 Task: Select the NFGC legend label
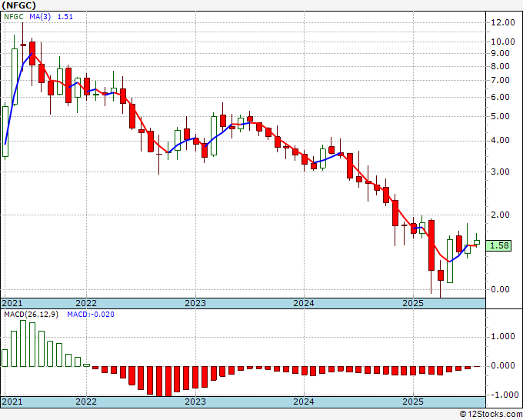[x=14, y=17]
